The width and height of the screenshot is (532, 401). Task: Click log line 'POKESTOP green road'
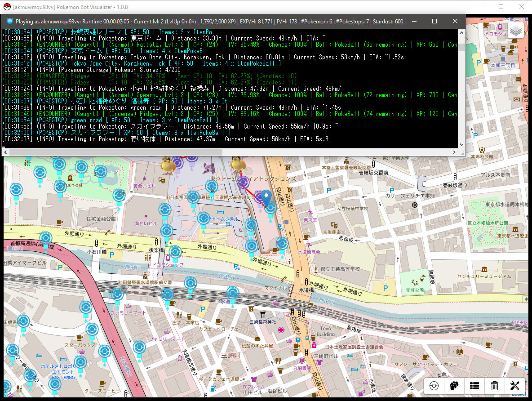110,120
